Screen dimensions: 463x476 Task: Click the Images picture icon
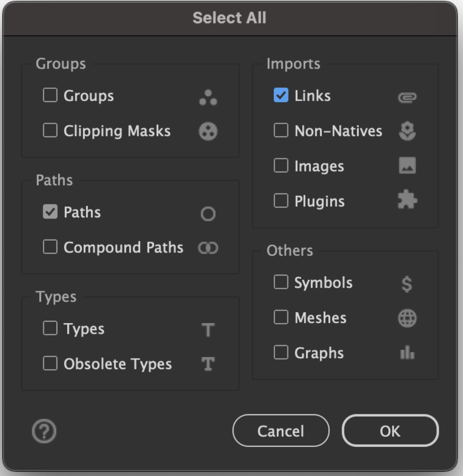coord(407,166)
